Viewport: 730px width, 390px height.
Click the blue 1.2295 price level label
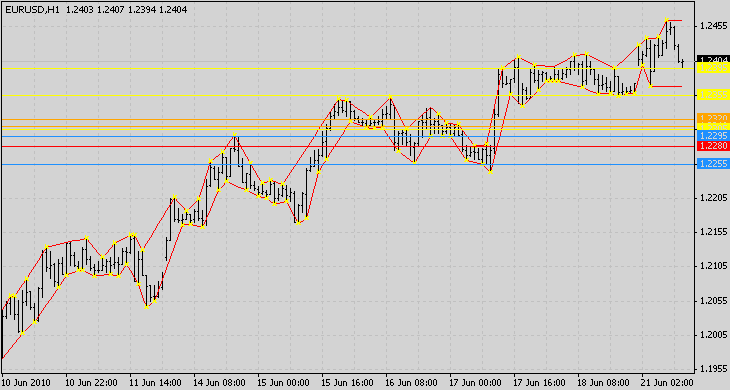713,136
